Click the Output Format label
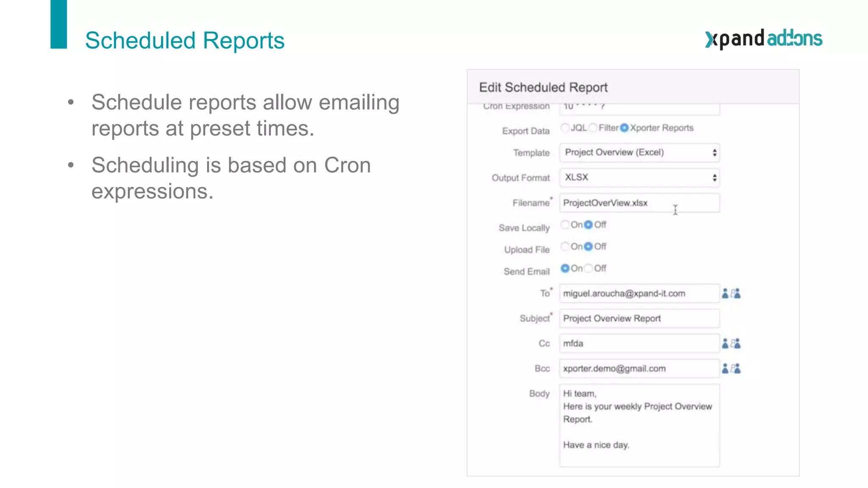Image resolution: width=868 pixels, height=488 pixels. pyautogui.click(x=520, y=178)
